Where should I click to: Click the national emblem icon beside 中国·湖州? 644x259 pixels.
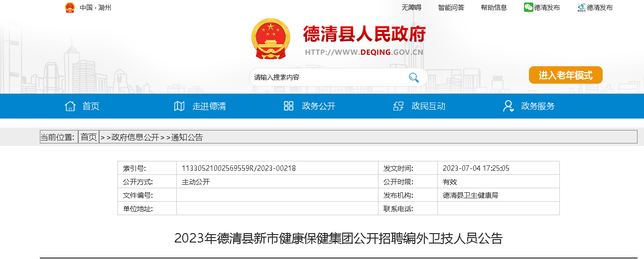(70, 7)
